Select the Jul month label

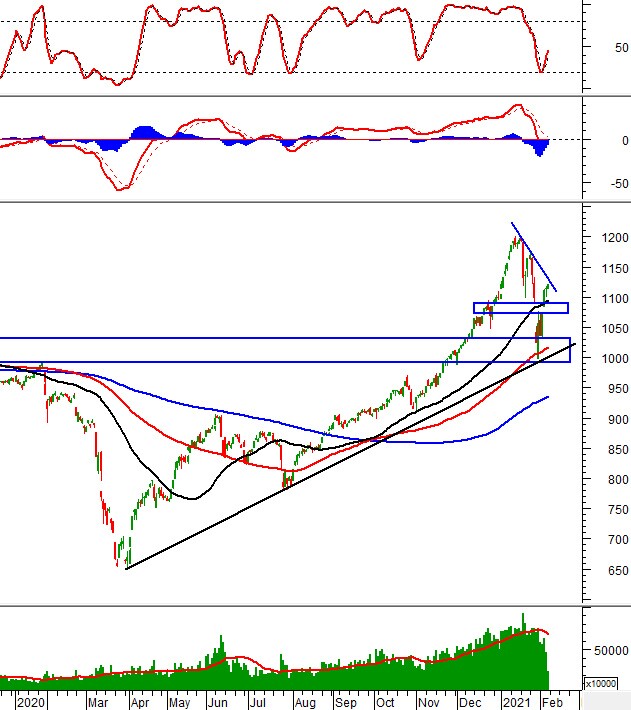click(258, 703)
